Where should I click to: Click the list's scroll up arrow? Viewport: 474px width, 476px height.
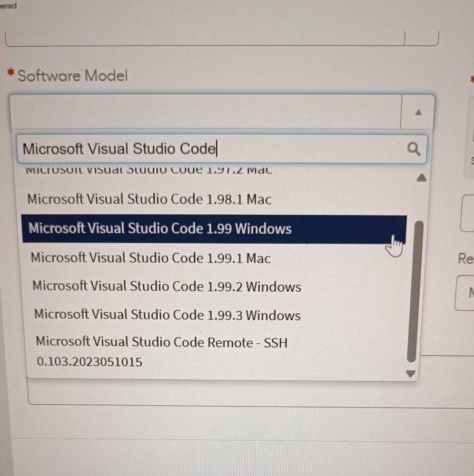(421, 178)
